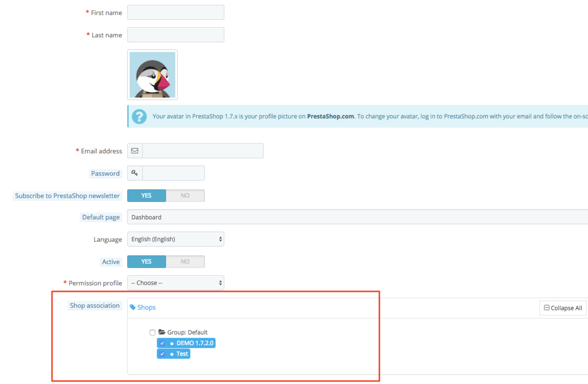This screenshot has height=384, width=588.
Task: Set Active toggle to NO
Action: tap(185, 261)
